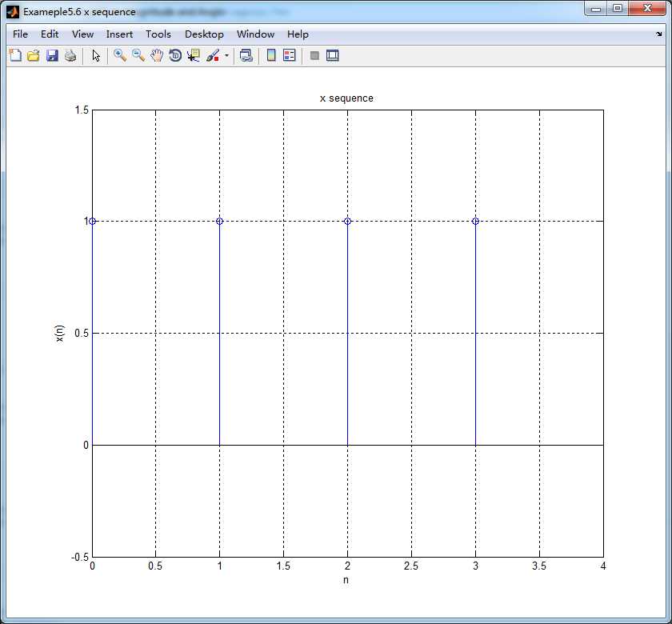
Task: Open the File menu
Action: (20, 34)
